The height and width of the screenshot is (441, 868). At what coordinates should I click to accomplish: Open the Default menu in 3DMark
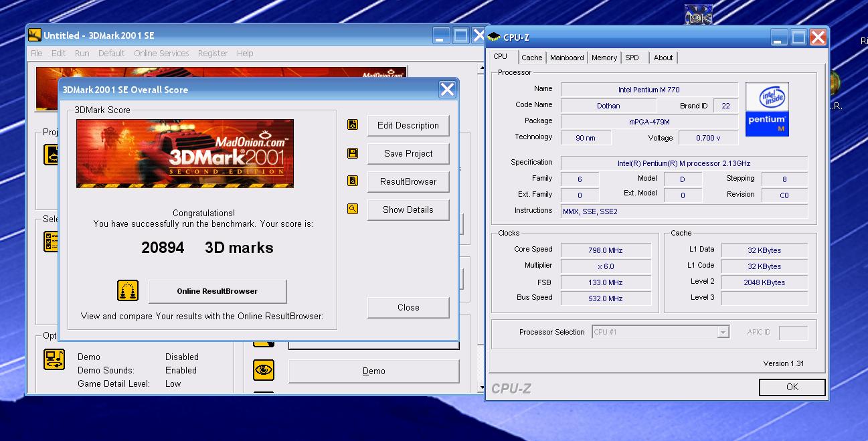point(112,53)
